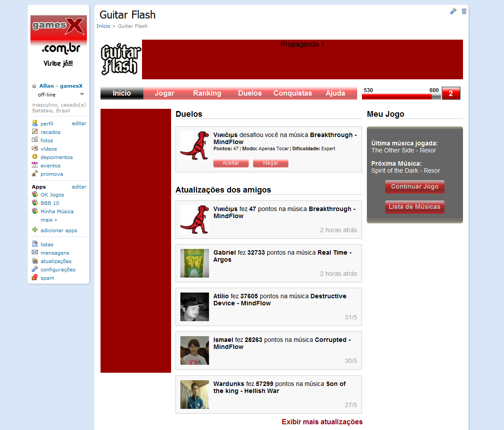Click the level 2 indicator box
The height and width of the screenshot is (430, 504).
(x=451, y=93)
